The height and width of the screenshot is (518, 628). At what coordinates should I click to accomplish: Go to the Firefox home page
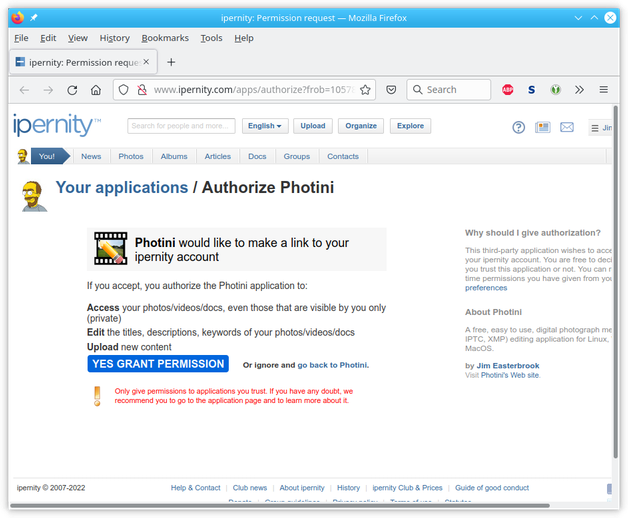pyautogui.click(x=96, y=90)
